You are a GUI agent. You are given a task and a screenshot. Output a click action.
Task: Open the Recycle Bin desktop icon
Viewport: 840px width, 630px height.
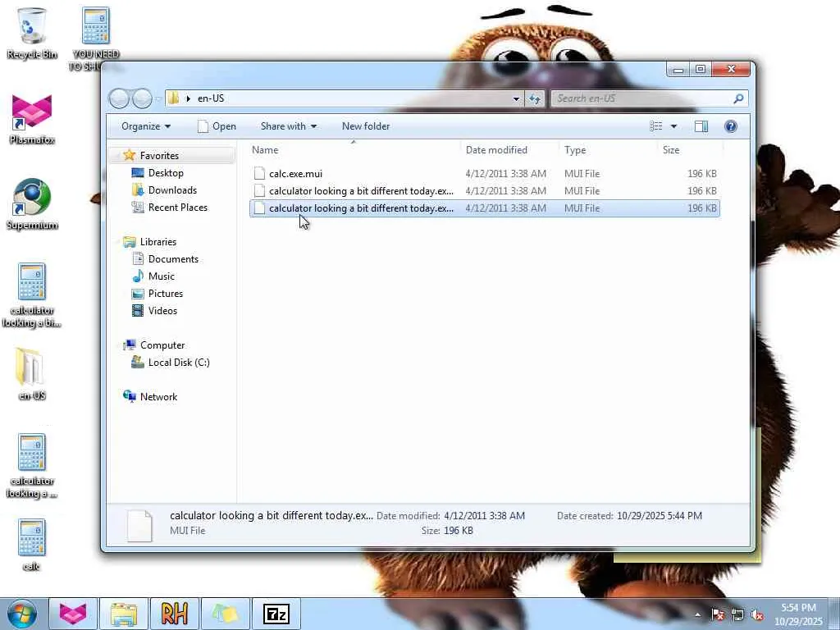point(31,33)
